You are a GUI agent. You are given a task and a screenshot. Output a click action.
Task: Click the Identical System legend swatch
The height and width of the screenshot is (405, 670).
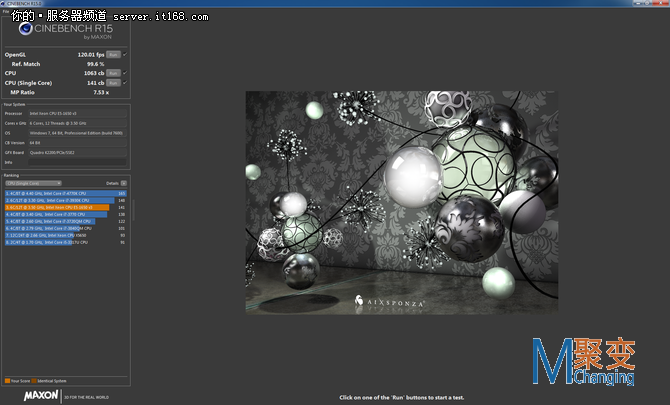[x=34, y=381]
